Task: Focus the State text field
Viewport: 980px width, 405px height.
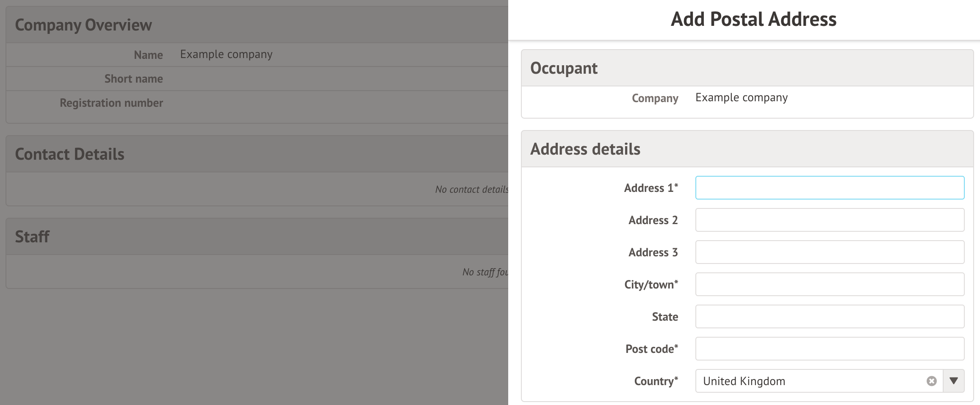Action: point(830,316)
